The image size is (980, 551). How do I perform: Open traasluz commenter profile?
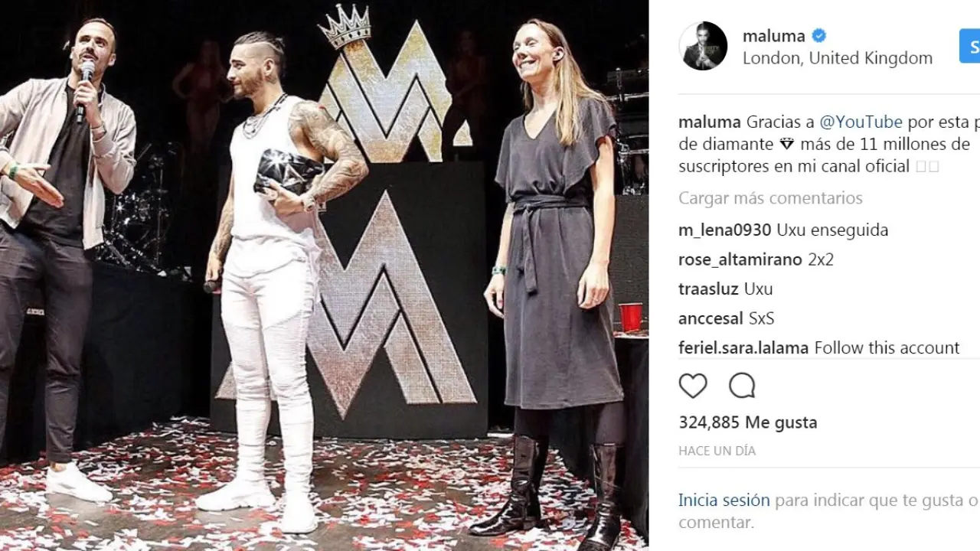pyautogui.click(x=709, y=289)
